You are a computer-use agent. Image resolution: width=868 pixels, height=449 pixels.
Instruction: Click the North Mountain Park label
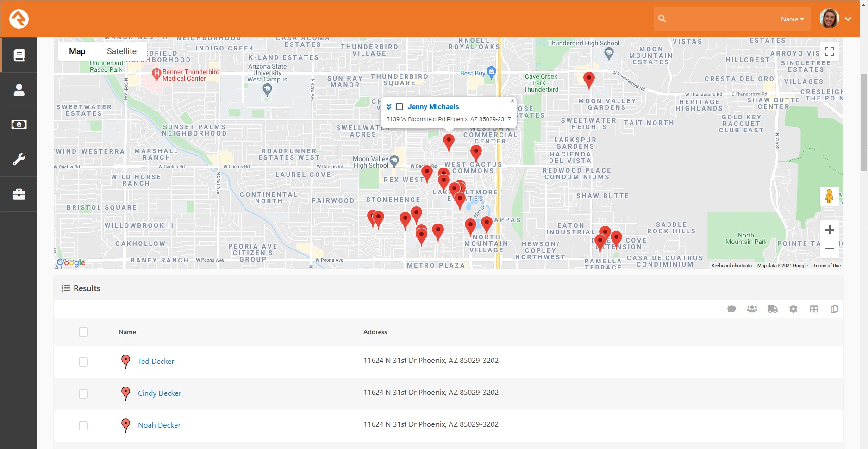[746, 238]
